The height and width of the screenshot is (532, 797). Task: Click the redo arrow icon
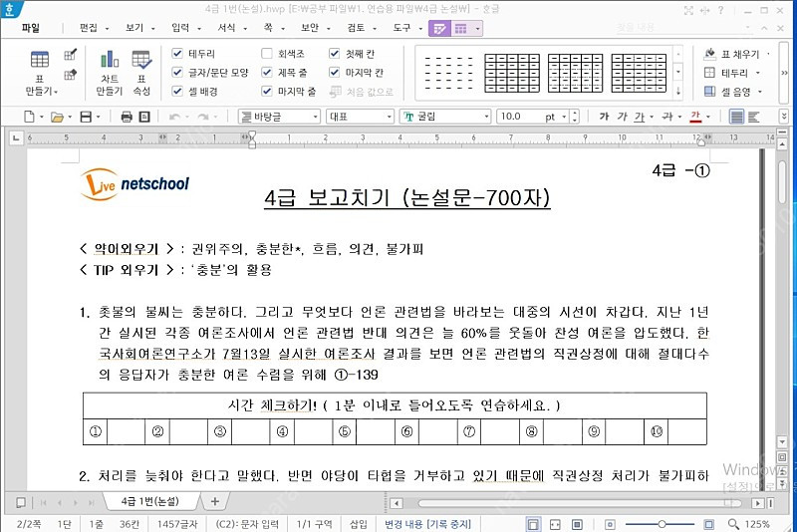coord(203,117)
